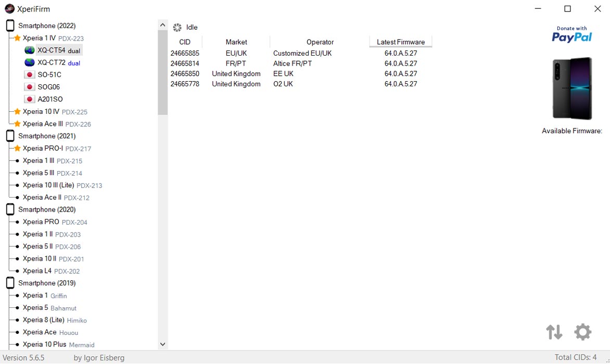Click the star icon beside Xperia PRO-I
Viewport: 610px width, 364px height.
pos(18,148)
